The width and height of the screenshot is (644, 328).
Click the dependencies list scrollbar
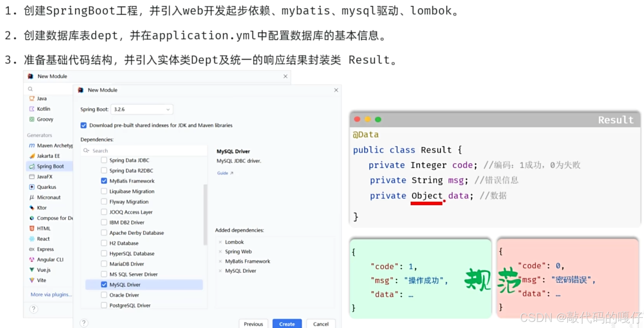[205, 215]
